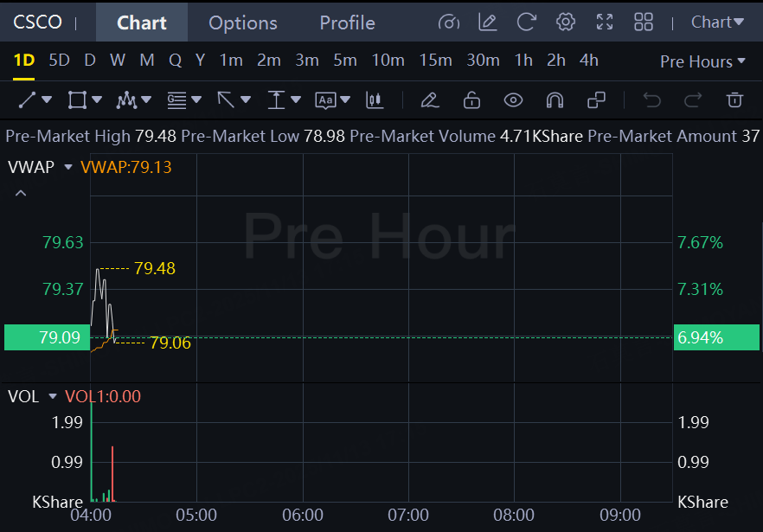Click the candlestick chart type icon
Screen dimensions: 763x532
(x=375, y=100)
